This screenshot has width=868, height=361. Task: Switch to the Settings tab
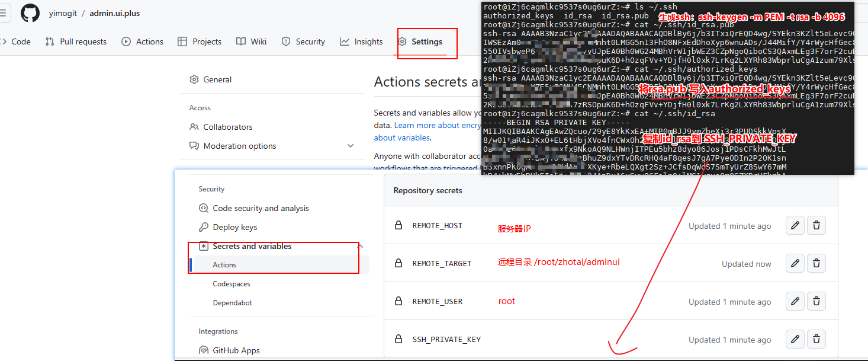(x=420, y=41)
